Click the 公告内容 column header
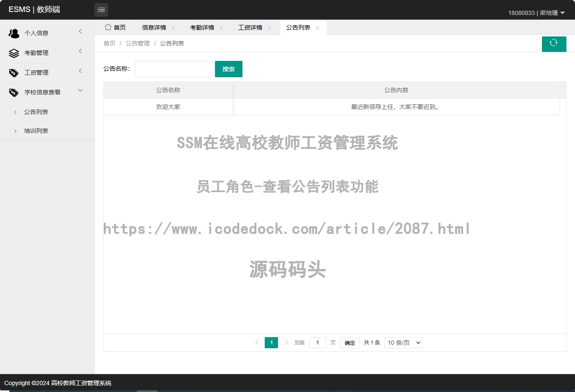This screenshot has width=575, height=392. [x=396, y=90]
